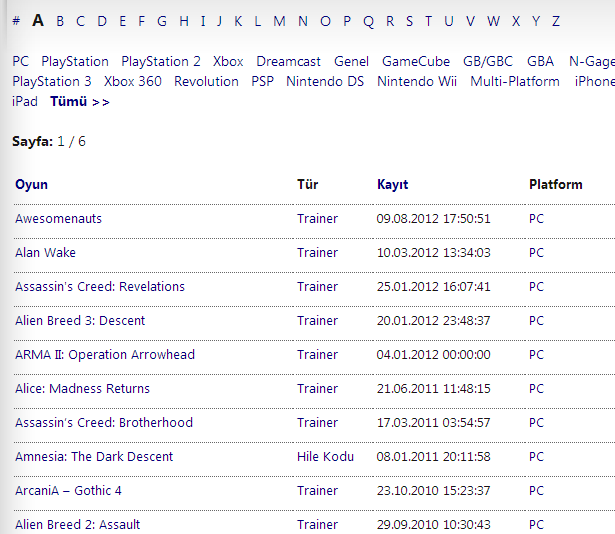
Task: Click date 04.01.2012 00:00:00
Action: pyautogui.click(x=433, y=355)
